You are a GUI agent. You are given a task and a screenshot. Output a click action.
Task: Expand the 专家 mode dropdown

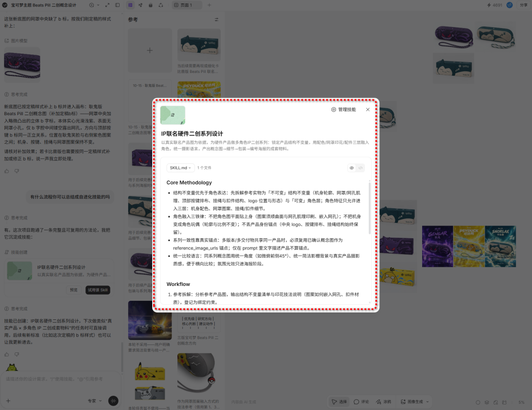pyautogui.click(x=95, y=401)
